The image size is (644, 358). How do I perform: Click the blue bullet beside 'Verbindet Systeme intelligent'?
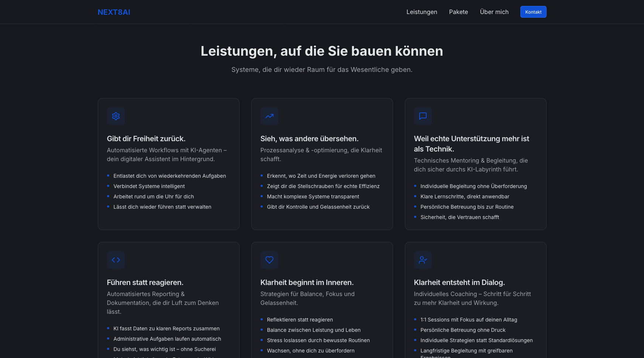click(x=109, y=186)
